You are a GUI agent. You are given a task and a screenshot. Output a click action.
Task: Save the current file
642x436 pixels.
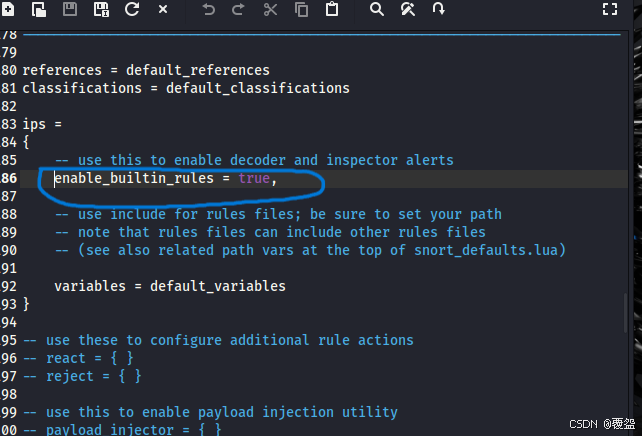point(70,9)
